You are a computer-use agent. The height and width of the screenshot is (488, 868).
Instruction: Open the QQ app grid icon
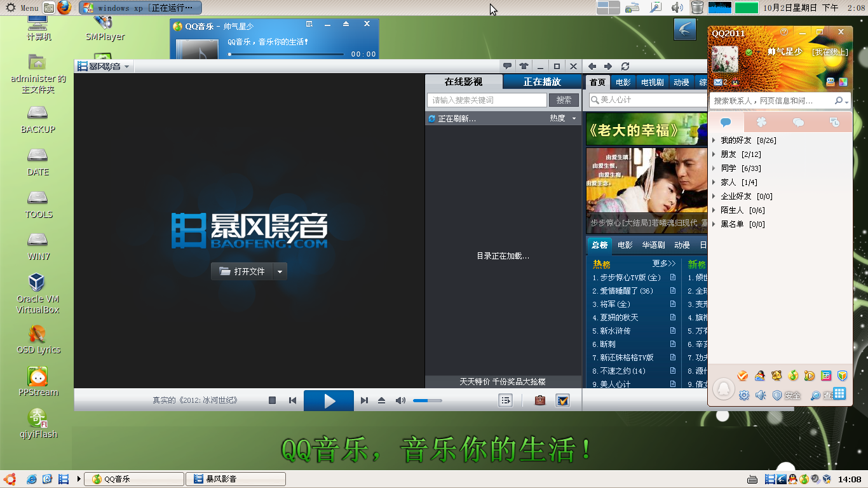(x=839, y=394)
